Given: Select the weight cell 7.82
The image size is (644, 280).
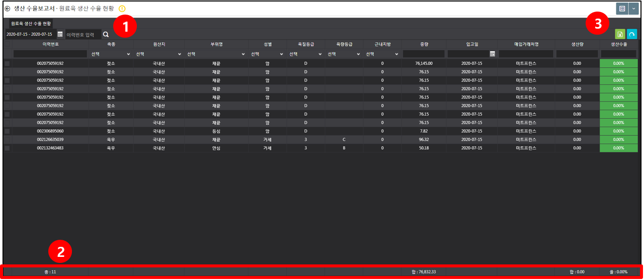Looking at the screenshot, I should tap(424, 131).
